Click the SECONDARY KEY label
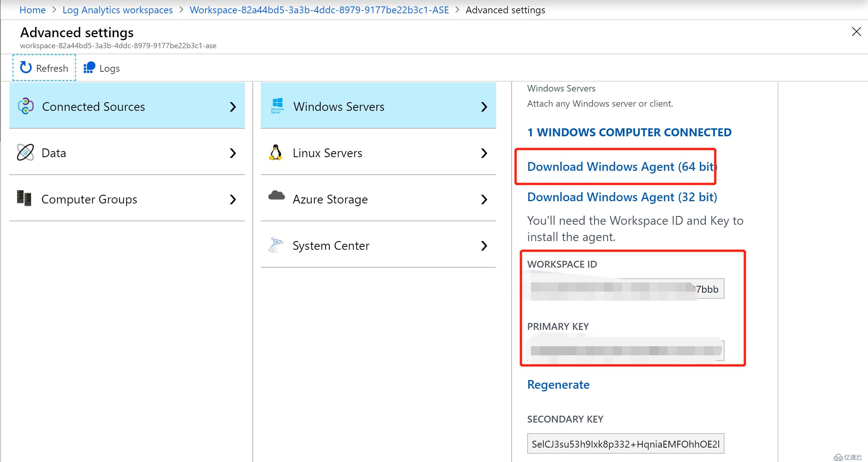The width and height of the screenshot is (868, 462). click(565, 419)
